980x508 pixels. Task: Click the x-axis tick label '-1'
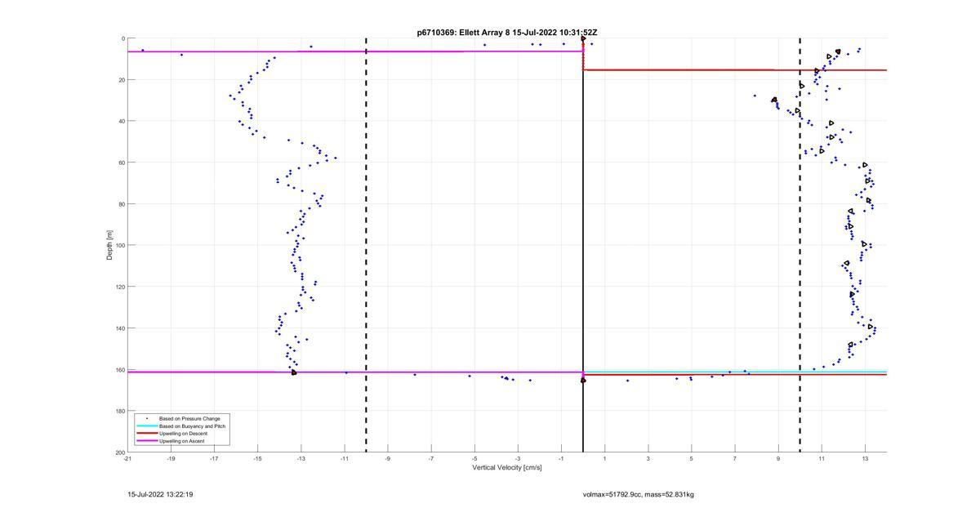(x=561, y=459)
